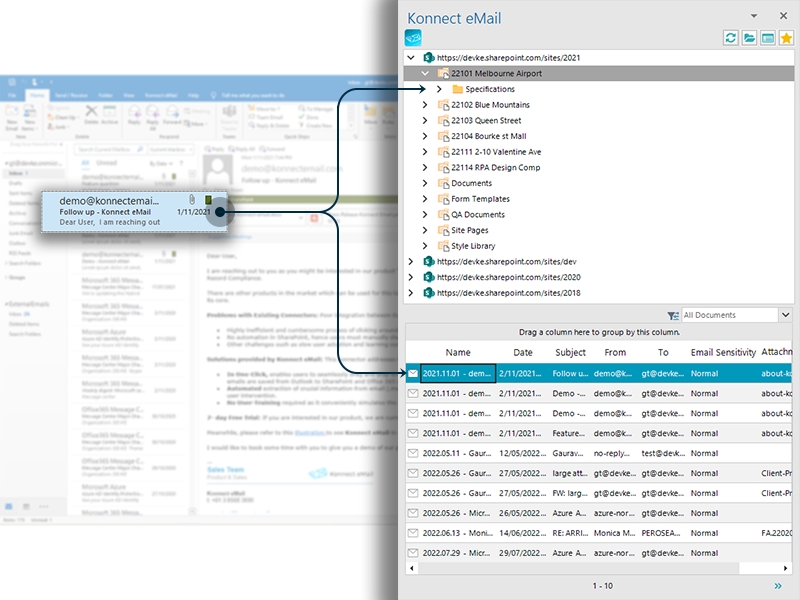Expand the 22103 Queen Street library
The width and height of the screenshot is (800, 600).
[425, 120]
